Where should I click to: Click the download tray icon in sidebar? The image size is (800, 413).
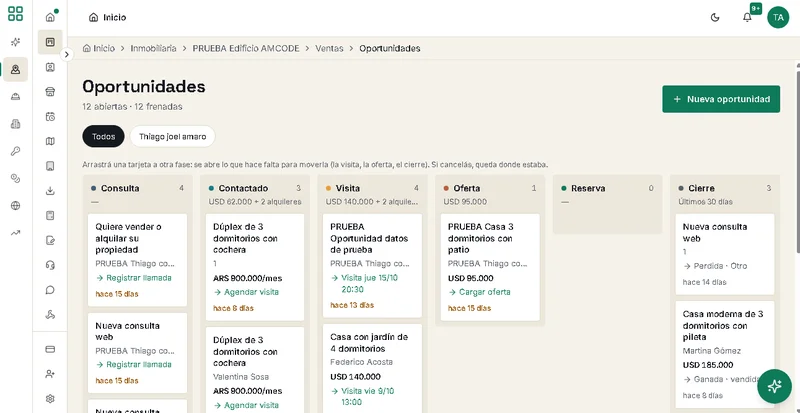[x=50, y=191]
